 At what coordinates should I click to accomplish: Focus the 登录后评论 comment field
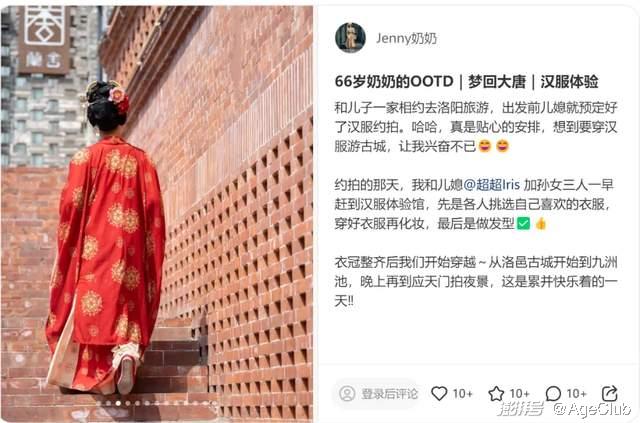[376, 393]
